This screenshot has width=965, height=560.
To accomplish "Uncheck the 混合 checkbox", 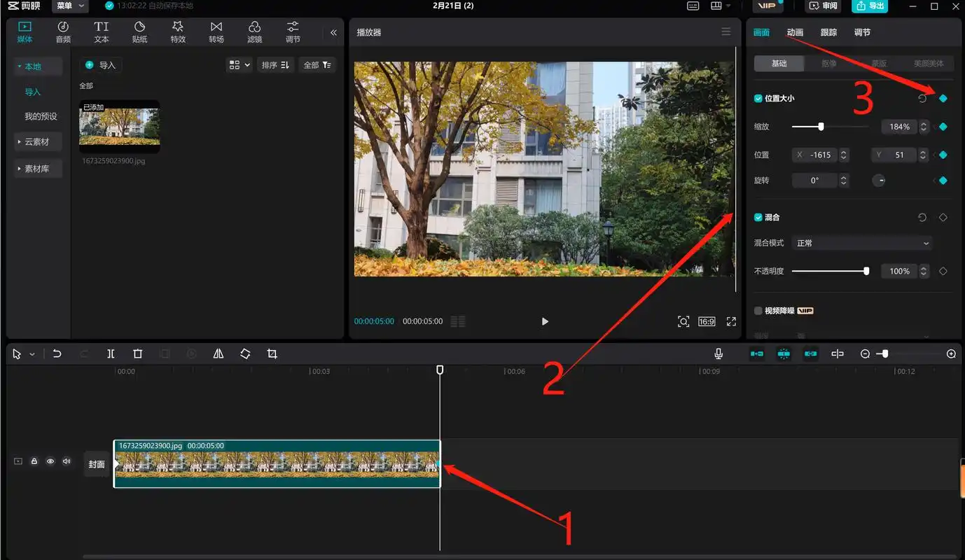I will (x=758, y=218).
